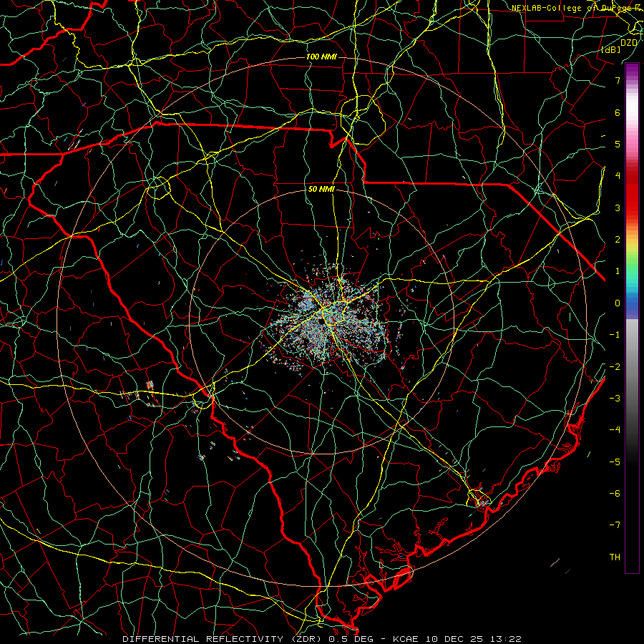Click the ZDR color scale bar
The height and width of the screenshot is (644, 644).
click(x=632, y=318)
